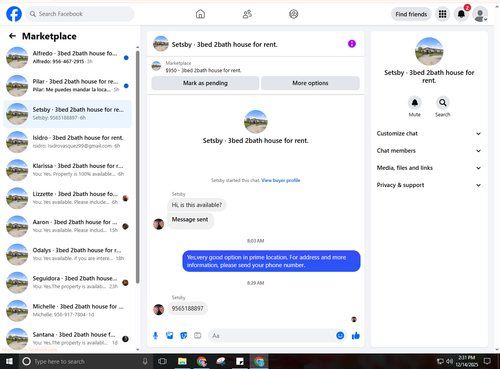Click listing thumbnail in right panel

tap(429, 51)
